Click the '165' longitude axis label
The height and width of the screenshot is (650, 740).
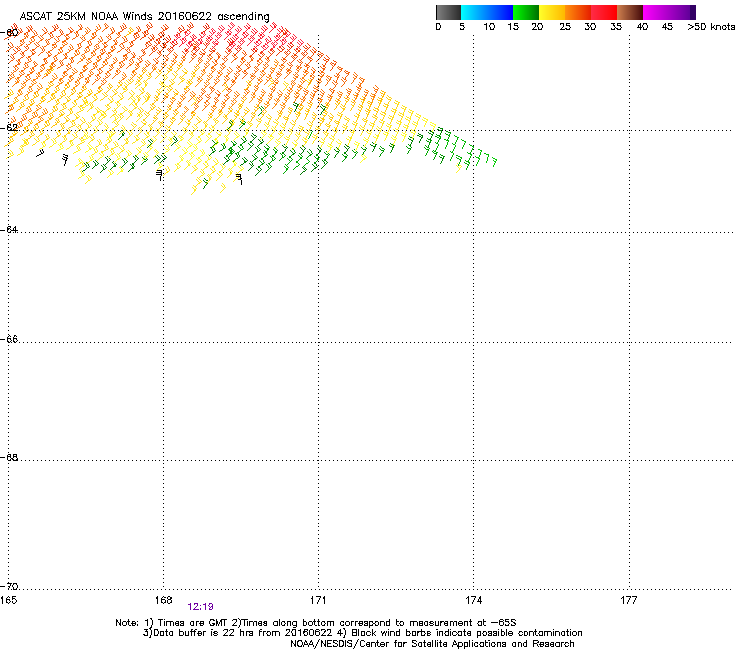click(x=8, y=600)
